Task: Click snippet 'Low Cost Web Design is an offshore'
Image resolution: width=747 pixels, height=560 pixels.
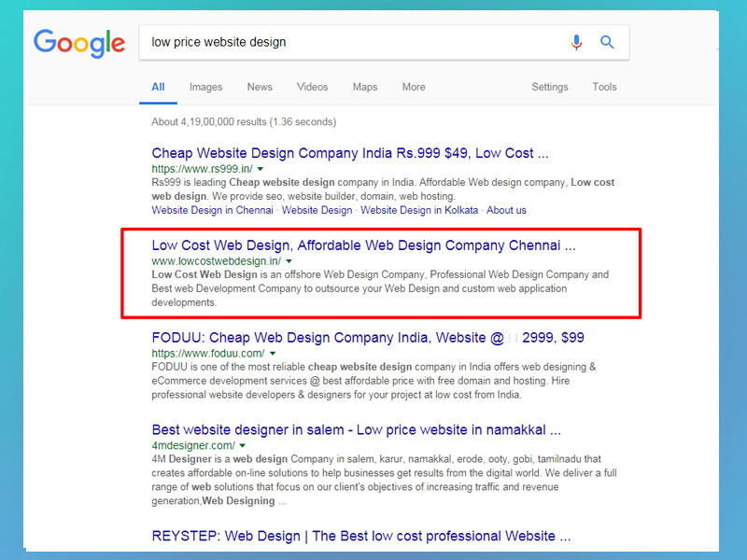Action: 380,288
